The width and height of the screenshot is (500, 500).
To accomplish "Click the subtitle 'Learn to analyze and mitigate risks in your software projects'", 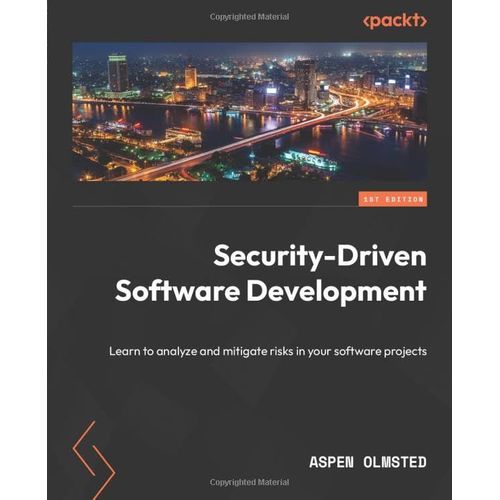I will (268, 351).
